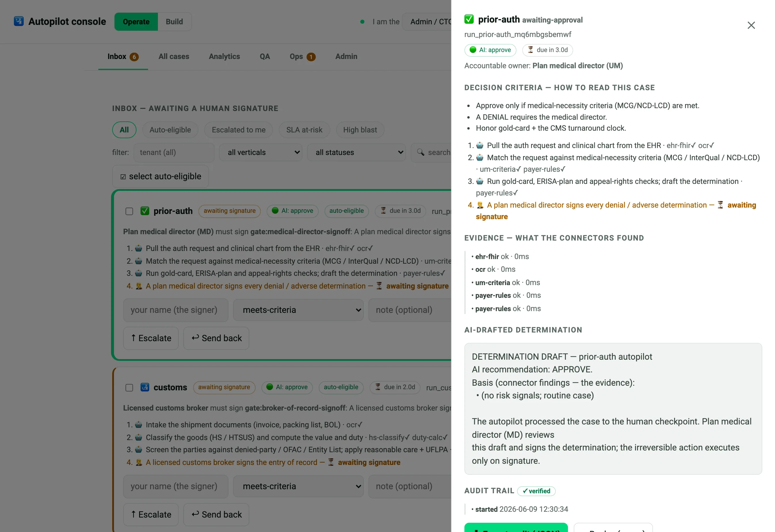Open customs meets-criteria dropdown
Image resolution: width=775 pixels, height=532 pixels.
point(298,487)
